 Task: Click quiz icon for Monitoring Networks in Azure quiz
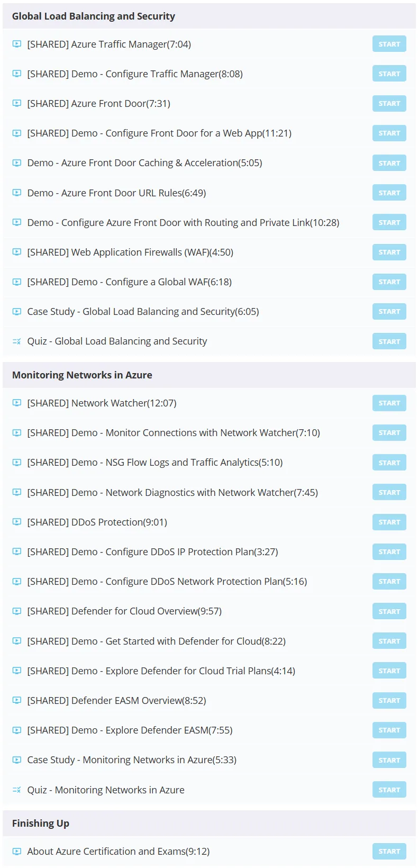click(x=17, y=790)
